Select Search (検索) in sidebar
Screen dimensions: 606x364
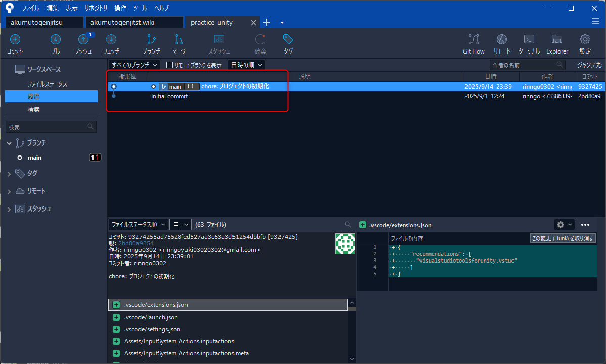point(34,109)
